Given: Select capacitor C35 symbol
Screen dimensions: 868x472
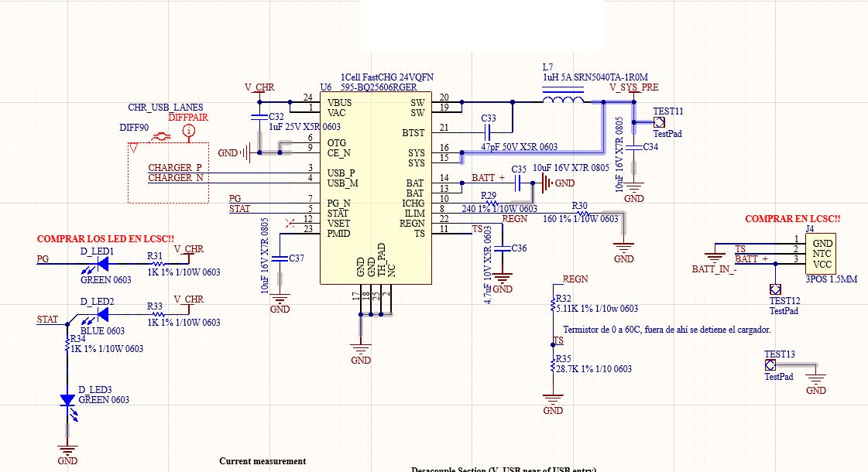Looking at the screenshot, I should tap(518, 183).
